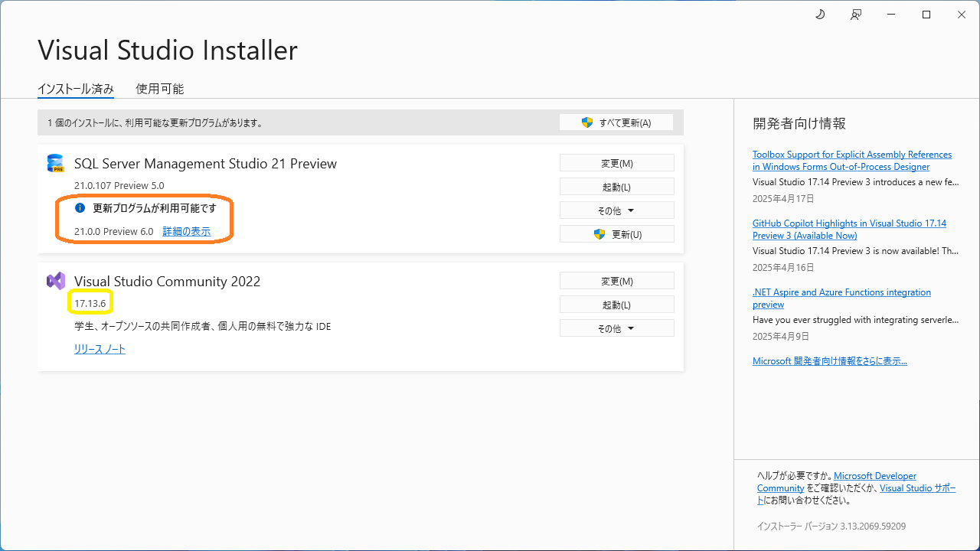Click Microsoft 開発者向け情報をさらに表示 link
This screenshot has height=551, width=980.
click(830, 361)
